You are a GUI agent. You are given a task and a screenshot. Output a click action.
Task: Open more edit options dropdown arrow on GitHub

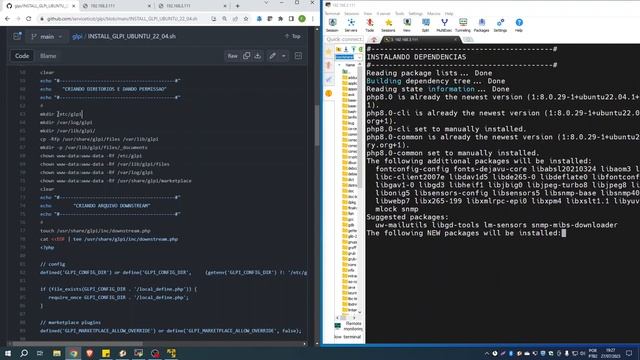click(x=284, y=56)
